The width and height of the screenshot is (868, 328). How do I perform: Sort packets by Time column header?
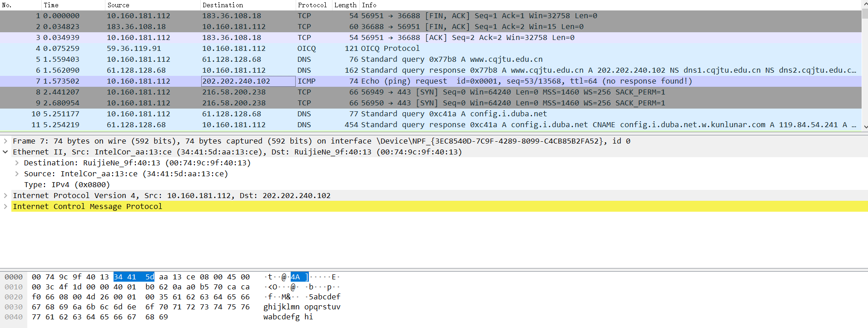tap(73, 5)
